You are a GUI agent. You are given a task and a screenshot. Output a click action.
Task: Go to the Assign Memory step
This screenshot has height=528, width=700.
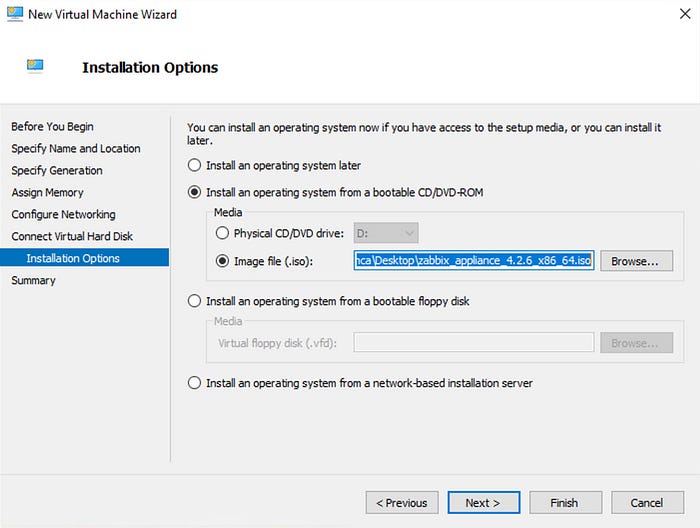47,192
